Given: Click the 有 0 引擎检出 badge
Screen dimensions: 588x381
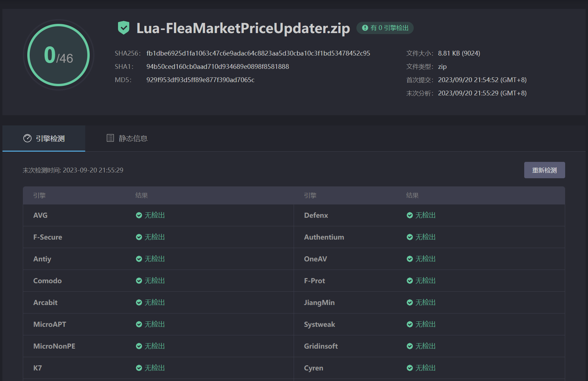Looking at the screenshot, I should tap(385, 28).
